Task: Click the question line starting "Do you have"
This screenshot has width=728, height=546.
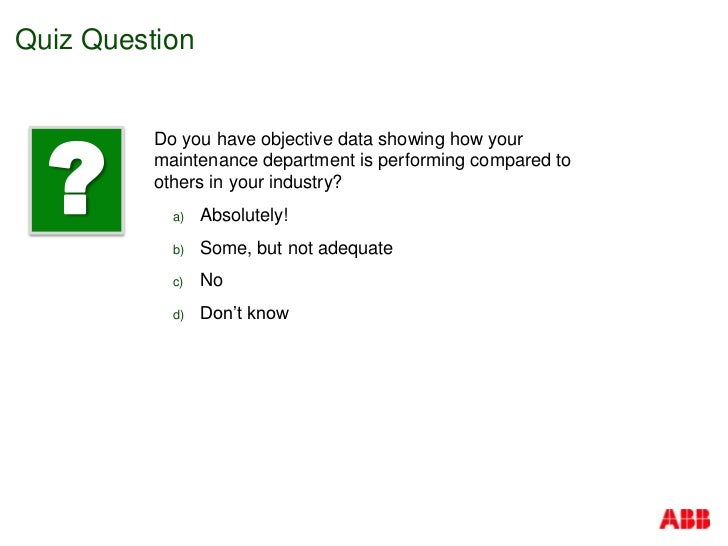Action: (338, 139)
